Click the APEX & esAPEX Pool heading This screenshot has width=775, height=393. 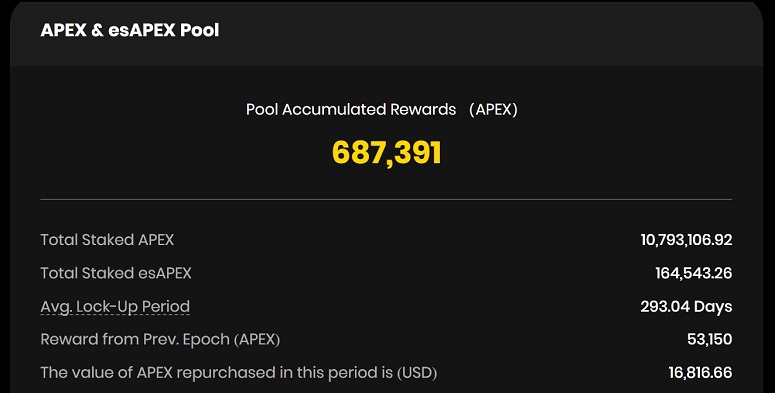point(130,30)
